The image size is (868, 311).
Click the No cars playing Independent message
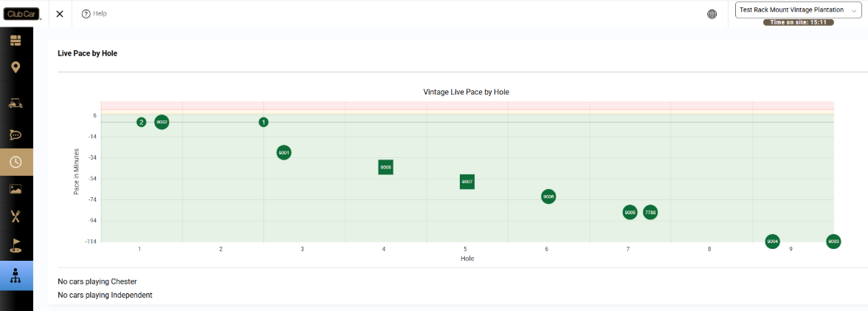(105, 295)
